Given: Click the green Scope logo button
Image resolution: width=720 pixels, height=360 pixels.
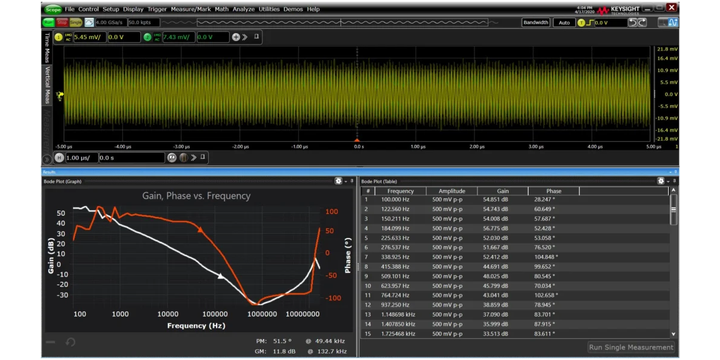Looking at the screenshot, I should coord(53,9).
